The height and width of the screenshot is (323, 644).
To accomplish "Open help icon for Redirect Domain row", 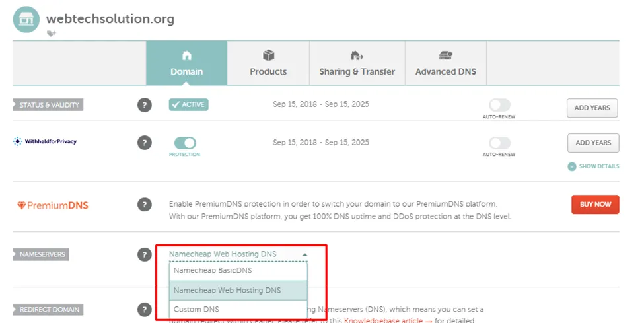I will pos(145,309).
